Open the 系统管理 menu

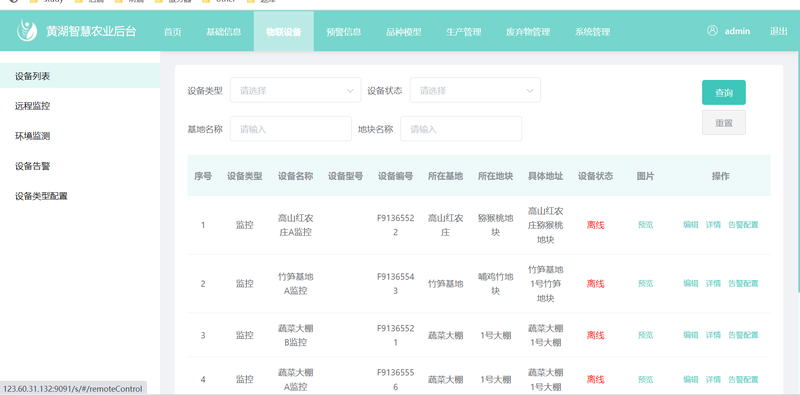click(x=592, y=32)
